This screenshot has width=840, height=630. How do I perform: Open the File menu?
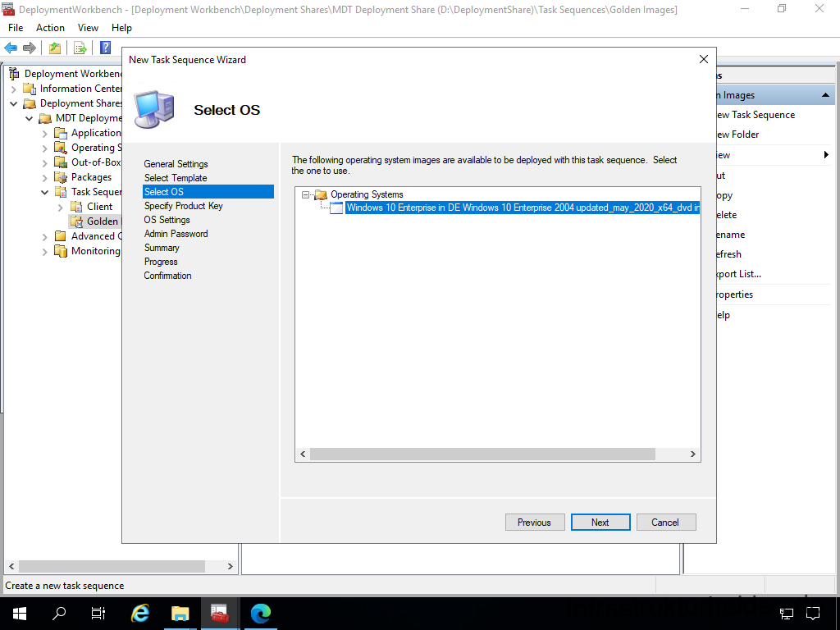16,28
